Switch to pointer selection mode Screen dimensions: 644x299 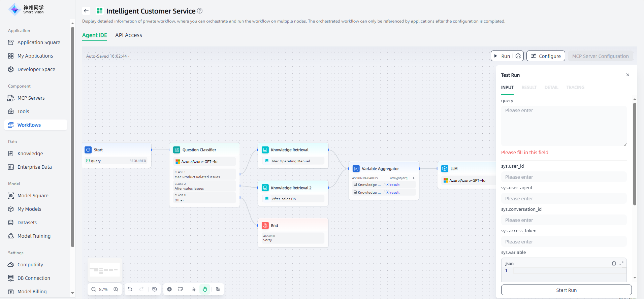click(194, 289)
